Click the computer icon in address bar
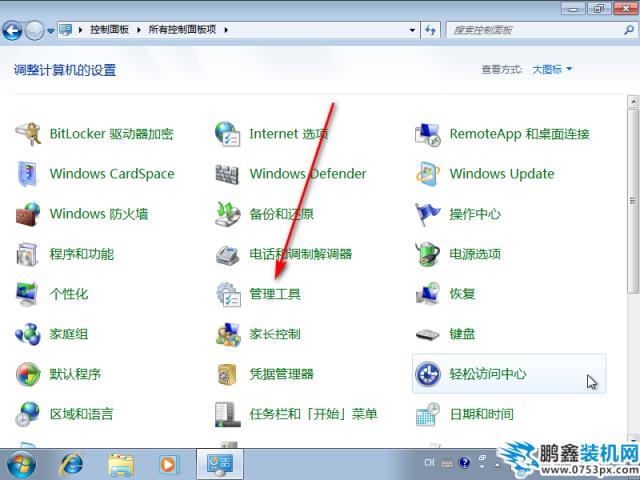 click(66, 30)
